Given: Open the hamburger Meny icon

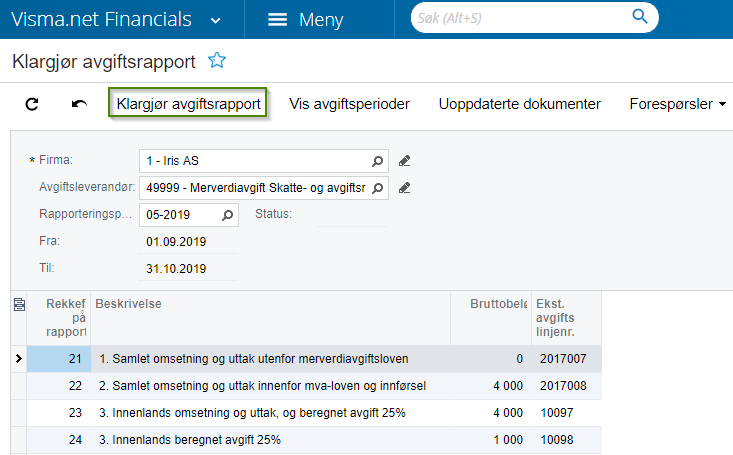Looking at the screenshot, I should 277,20.
